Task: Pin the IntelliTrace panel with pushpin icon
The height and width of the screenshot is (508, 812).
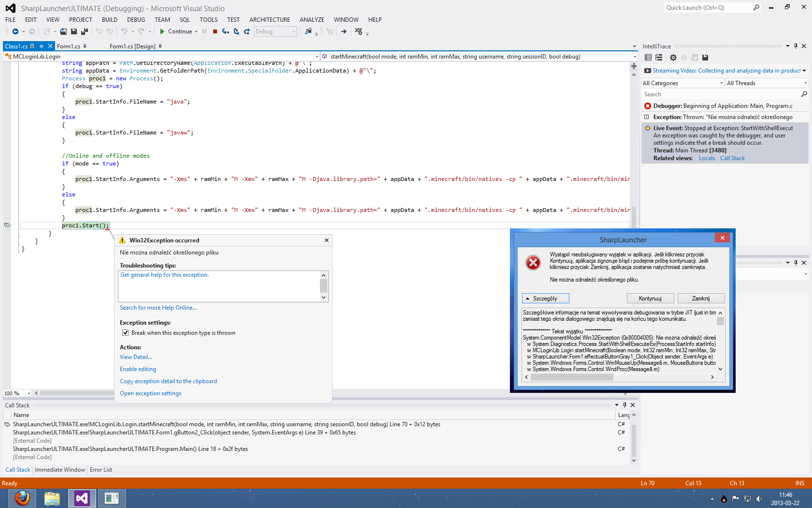Action: [x=796, y=46]
